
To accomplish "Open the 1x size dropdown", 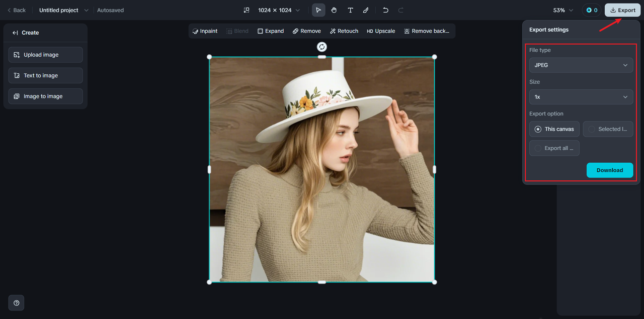I will click(581, 97).
